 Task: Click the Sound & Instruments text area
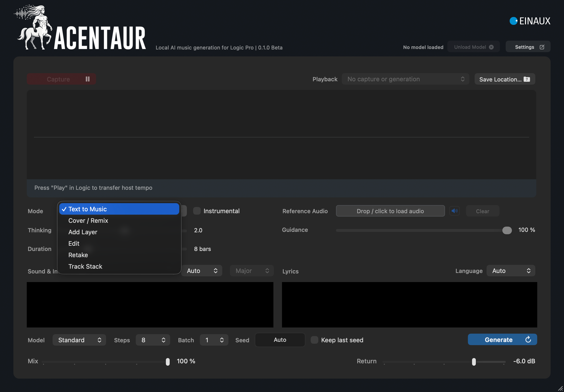[150, 305]
